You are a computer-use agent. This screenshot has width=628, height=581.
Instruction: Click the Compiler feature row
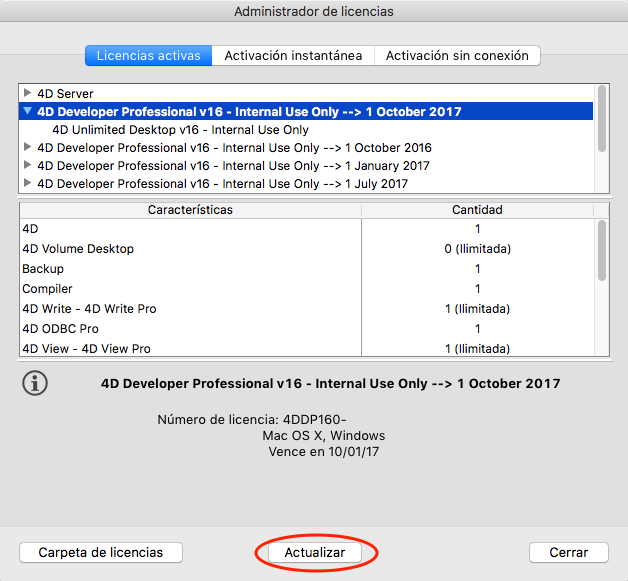tap(191, 289)
